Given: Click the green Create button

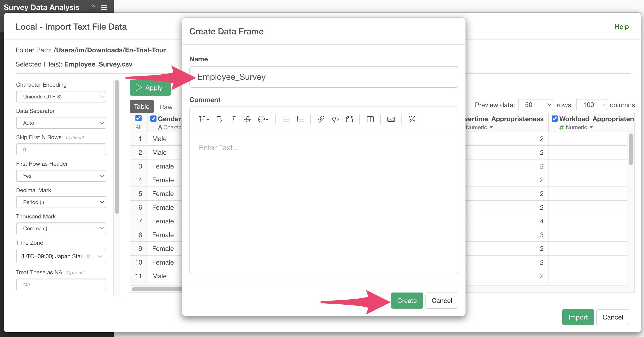Looking at the screenshot, I should (x=407, y=301).
